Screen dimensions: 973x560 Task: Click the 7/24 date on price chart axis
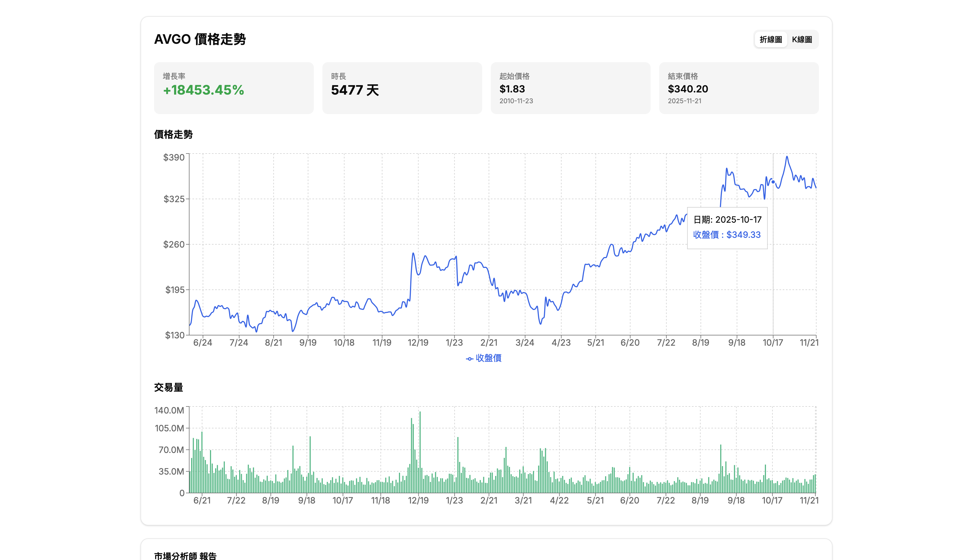tap(239, 343)
